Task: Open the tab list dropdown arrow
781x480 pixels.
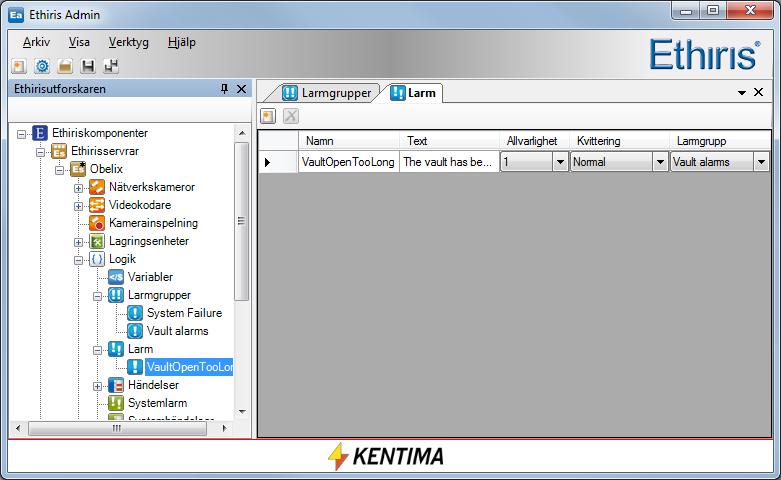Action: (x=742, y=93)
